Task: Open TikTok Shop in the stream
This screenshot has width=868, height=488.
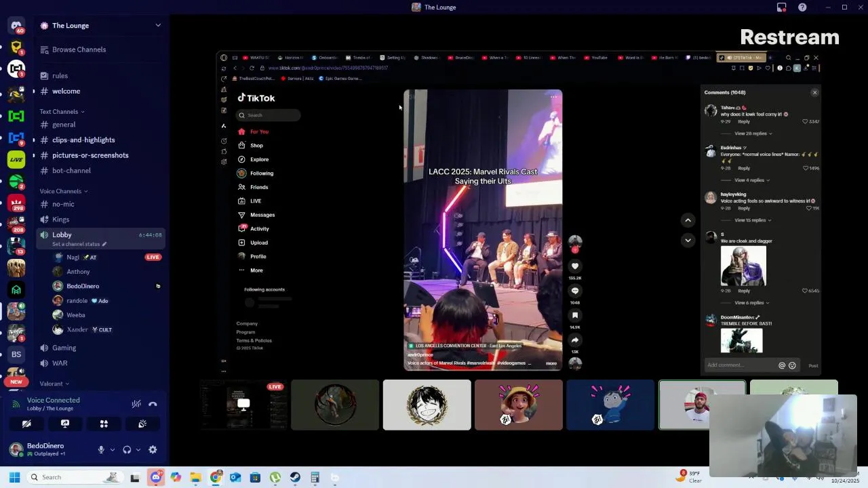Action: tap(256, 146)
